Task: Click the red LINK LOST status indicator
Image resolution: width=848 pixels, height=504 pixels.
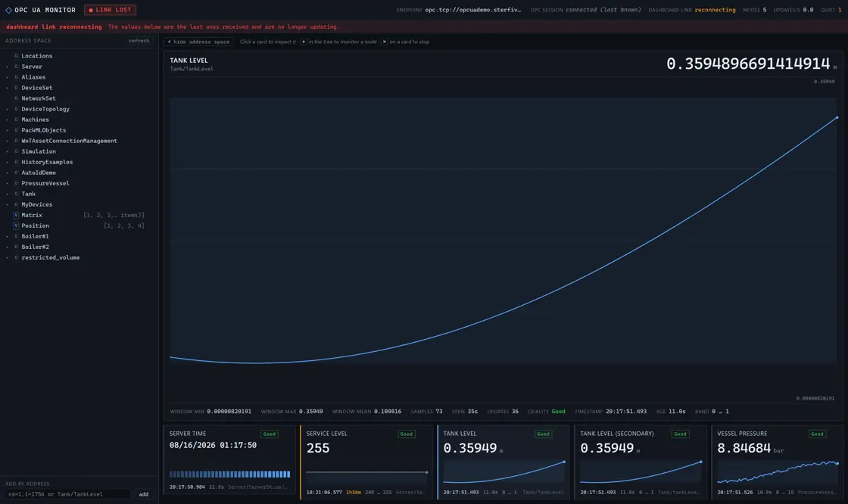Action: click(111, 10)
